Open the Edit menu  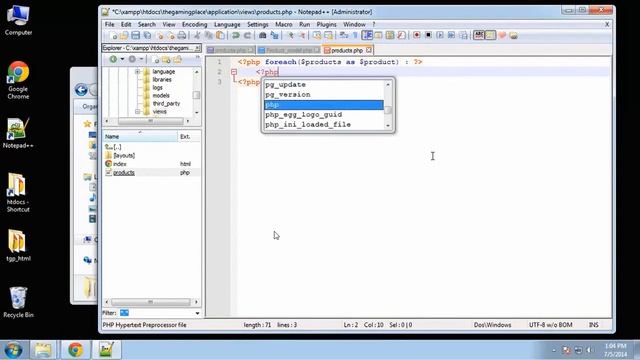pyautogui.click(x=126, y=24)
